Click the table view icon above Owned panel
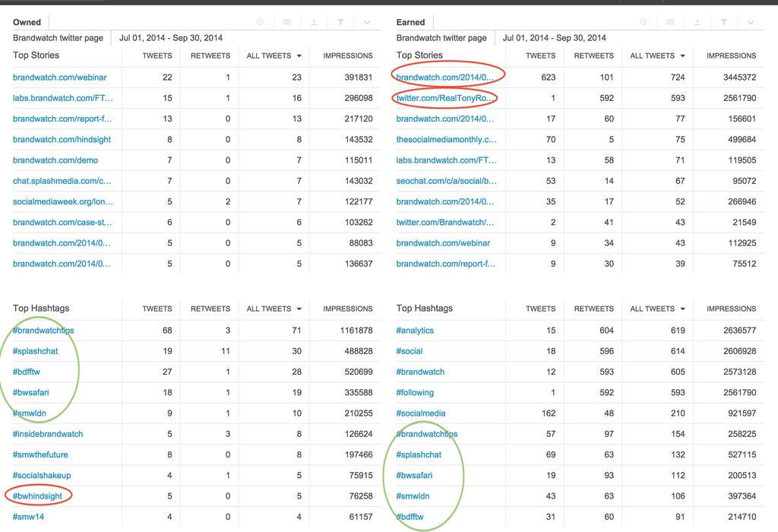Screen dimensions: 778x532 tap(287, 22)
